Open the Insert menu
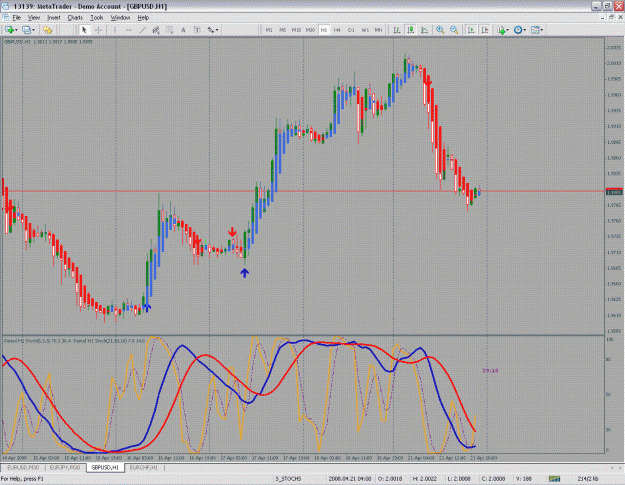Viewport: 625px width, 485px height. point(54,18)
